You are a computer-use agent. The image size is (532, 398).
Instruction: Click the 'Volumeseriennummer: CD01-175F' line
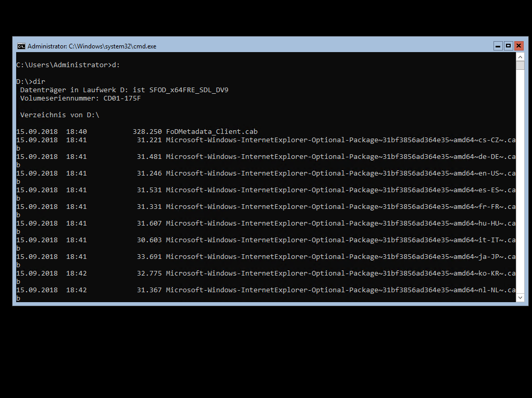point(80,98)
